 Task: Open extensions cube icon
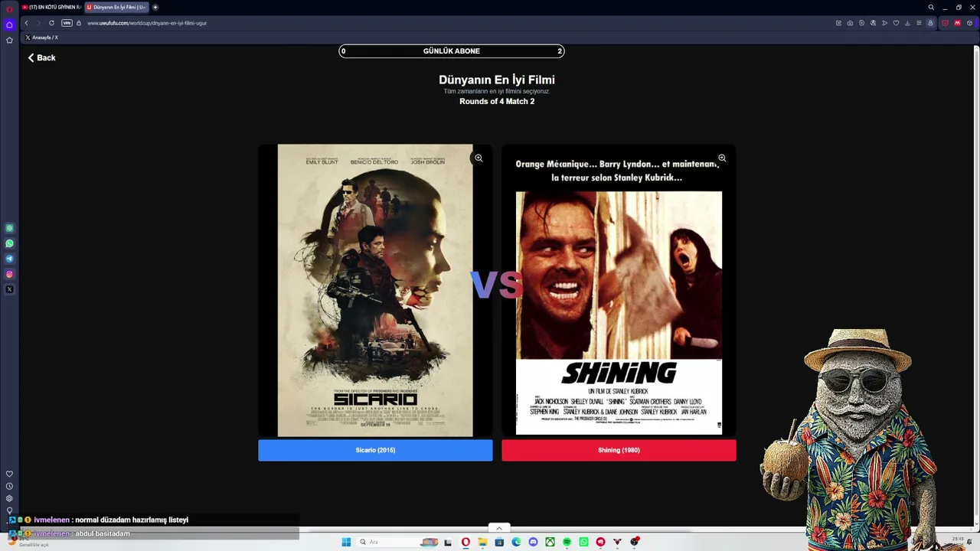(x=969, y=23)
